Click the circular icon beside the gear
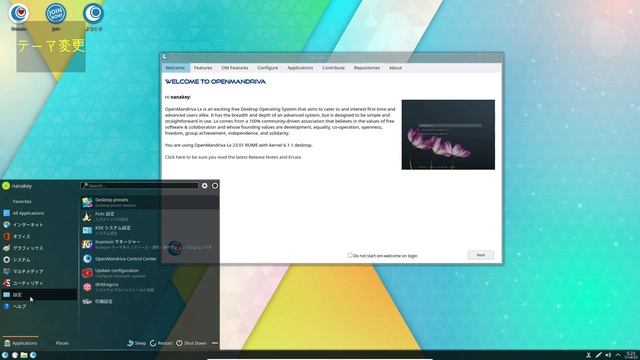 tap(215, 186)
